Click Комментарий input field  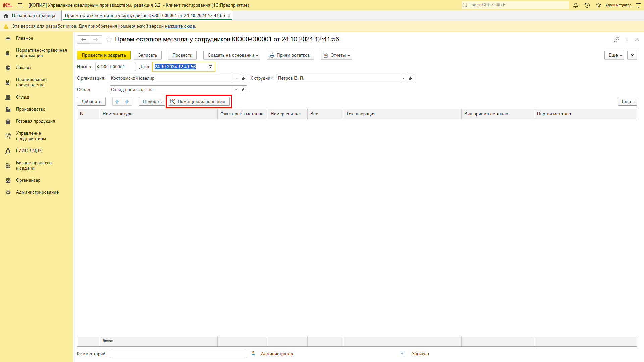click(178, 354)
